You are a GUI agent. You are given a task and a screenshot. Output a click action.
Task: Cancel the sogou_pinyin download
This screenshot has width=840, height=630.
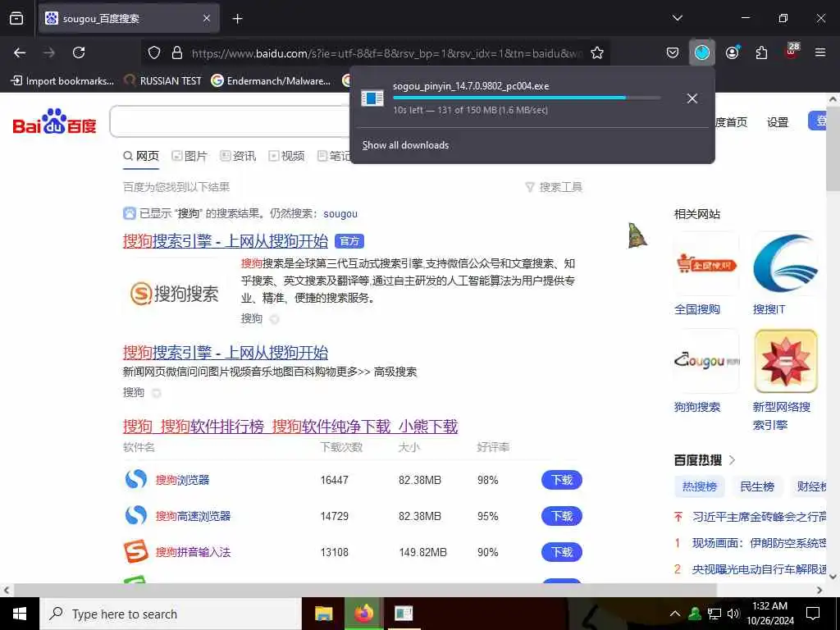point(692,98)
